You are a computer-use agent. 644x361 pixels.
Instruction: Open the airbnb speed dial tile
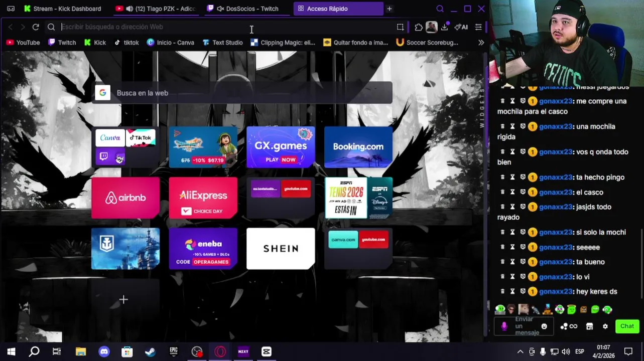point(125,198)
